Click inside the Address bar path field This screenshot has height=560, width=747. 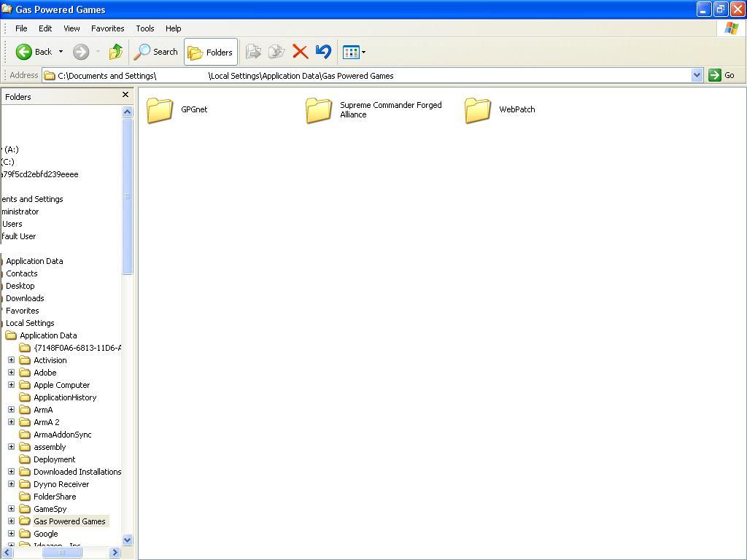coord(367,75)
